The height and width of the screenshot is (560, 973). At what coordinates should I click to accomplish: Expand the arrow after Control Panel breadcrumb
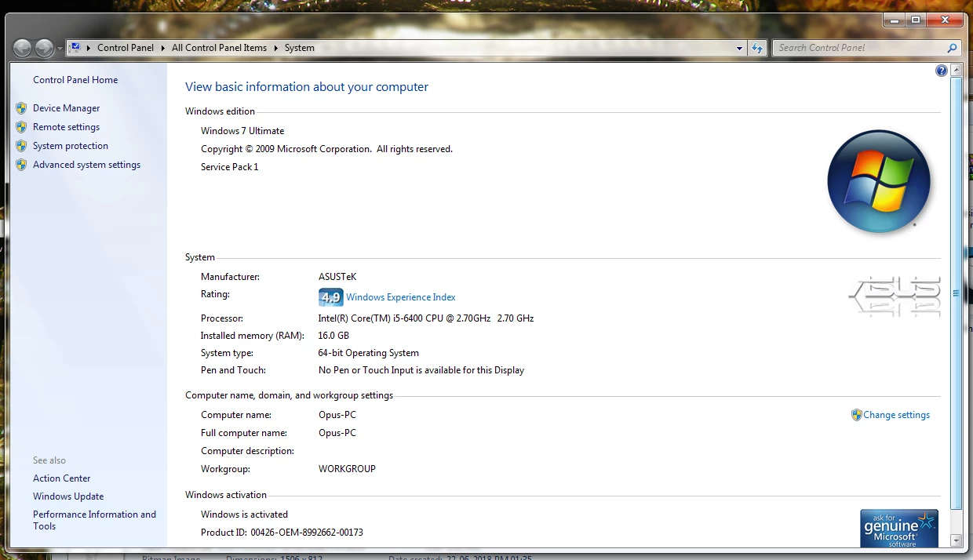163,48
